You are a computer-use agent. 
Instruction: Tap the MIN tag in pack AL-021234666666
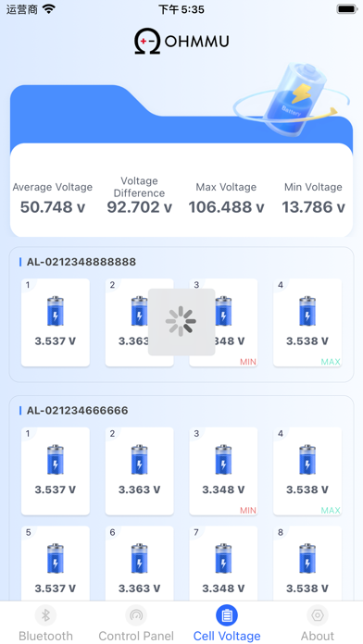248,511
